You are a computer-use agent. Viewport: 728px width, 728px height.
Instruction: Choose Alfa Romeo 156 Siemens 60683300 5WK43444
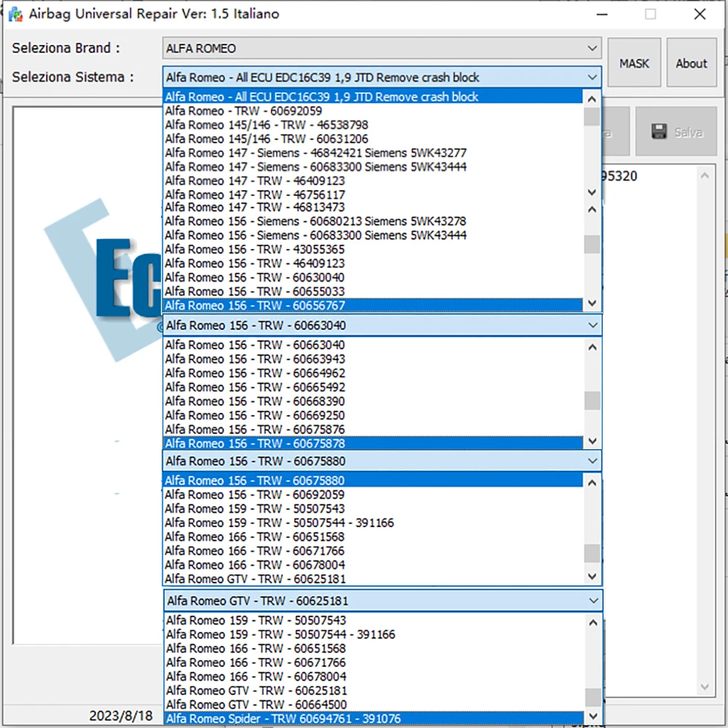coord(373,235)
